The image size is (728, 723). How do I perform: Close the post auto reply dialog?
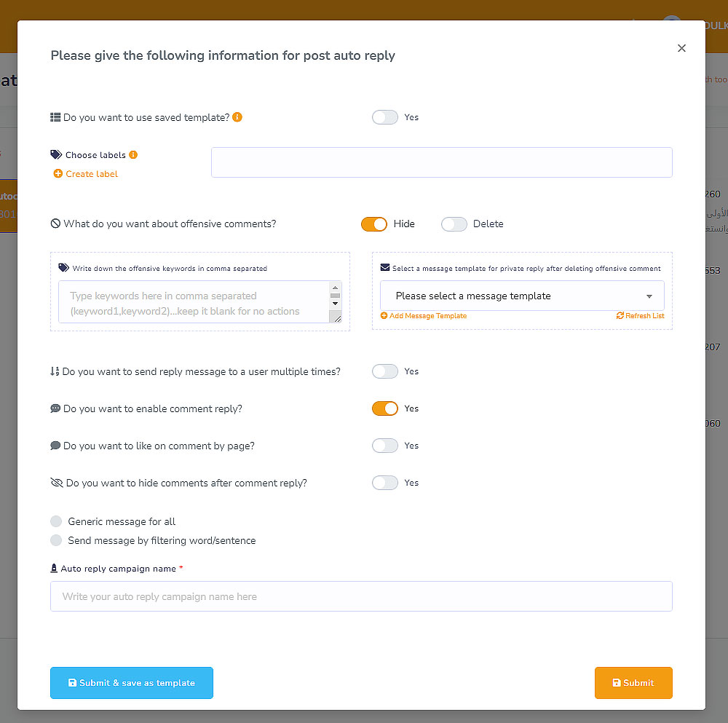click(681, 48)
